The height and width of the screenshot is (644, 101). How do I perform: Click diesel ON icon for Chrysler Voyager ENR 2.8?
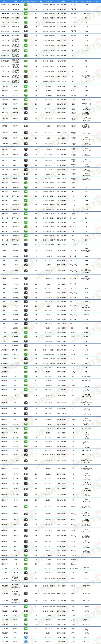click(x=26, y=36)
